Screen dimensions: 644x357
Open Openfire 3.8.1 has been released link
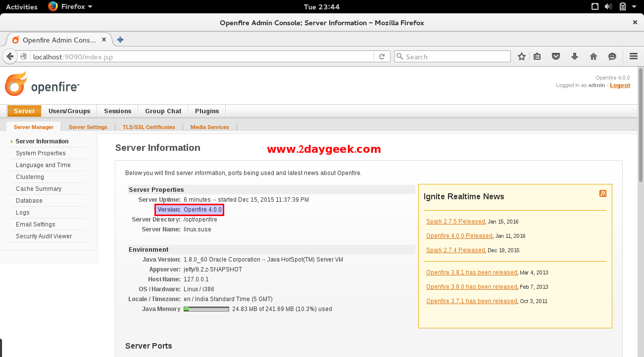(x=472, y=272)
